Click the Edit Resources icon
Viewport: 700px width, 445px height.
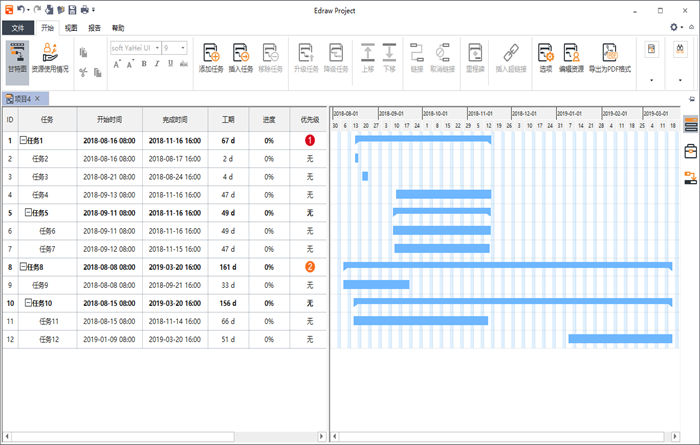click(571, 53)
